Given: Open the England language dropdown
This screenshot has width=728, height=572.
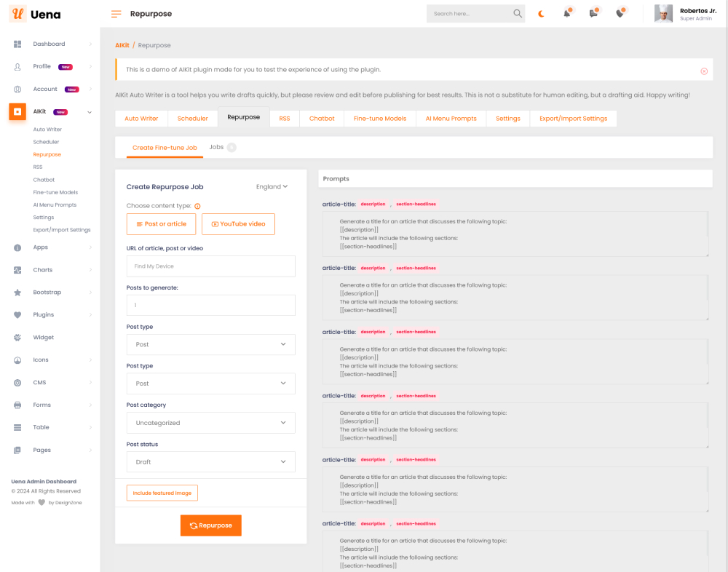Looking at the screenshot, I should point(272,187).
